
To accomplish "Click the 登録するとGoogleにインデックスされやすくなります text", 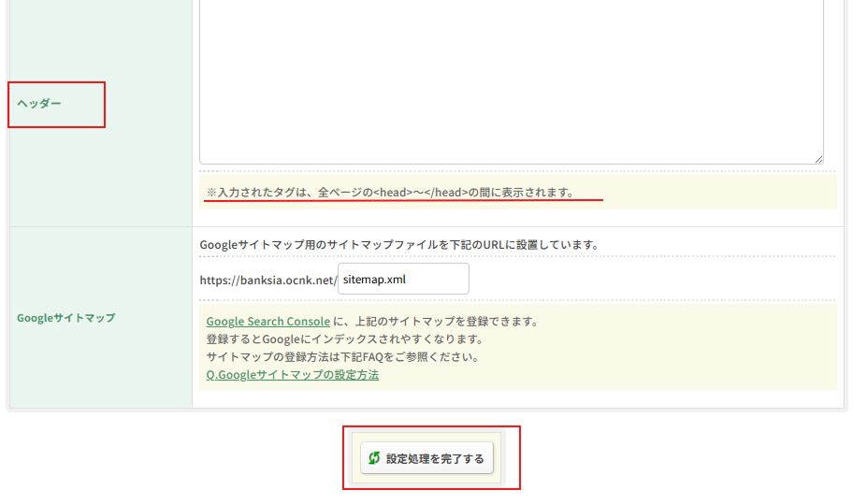I will coord(344,339).
